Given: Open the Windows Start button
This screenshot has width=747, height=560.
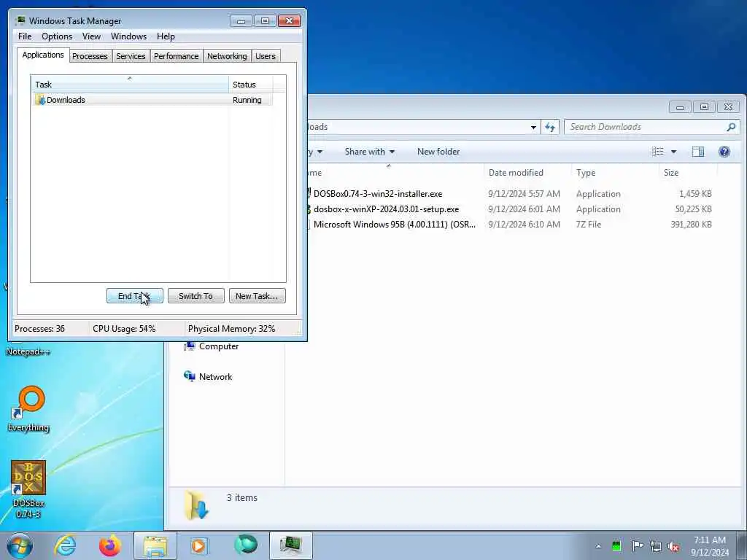Looking at the screenshot, I should point(20,545).
